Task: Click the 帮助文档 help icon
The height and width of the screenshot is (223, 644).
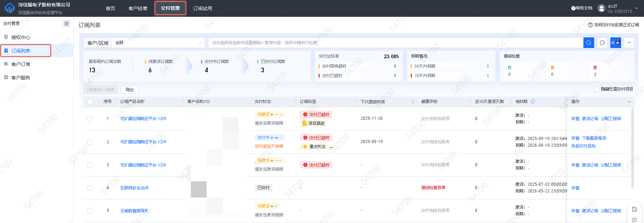Action: pos(573,8)
